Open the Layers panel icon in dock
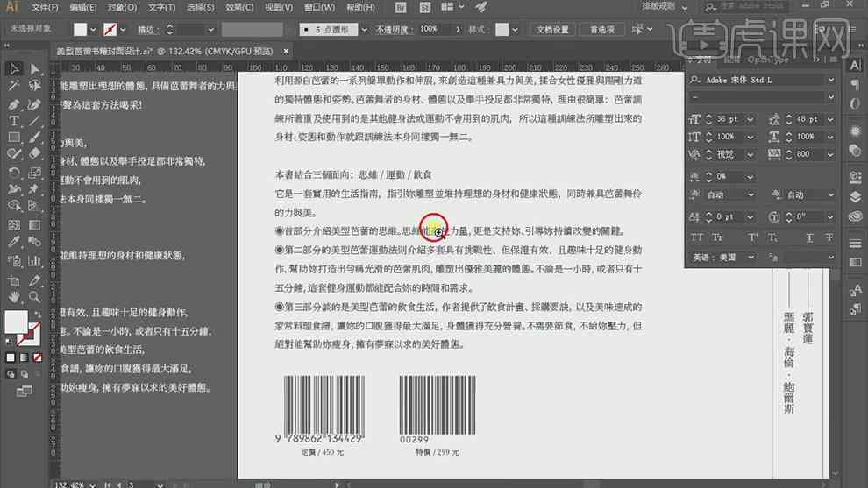 pos(855,196)
